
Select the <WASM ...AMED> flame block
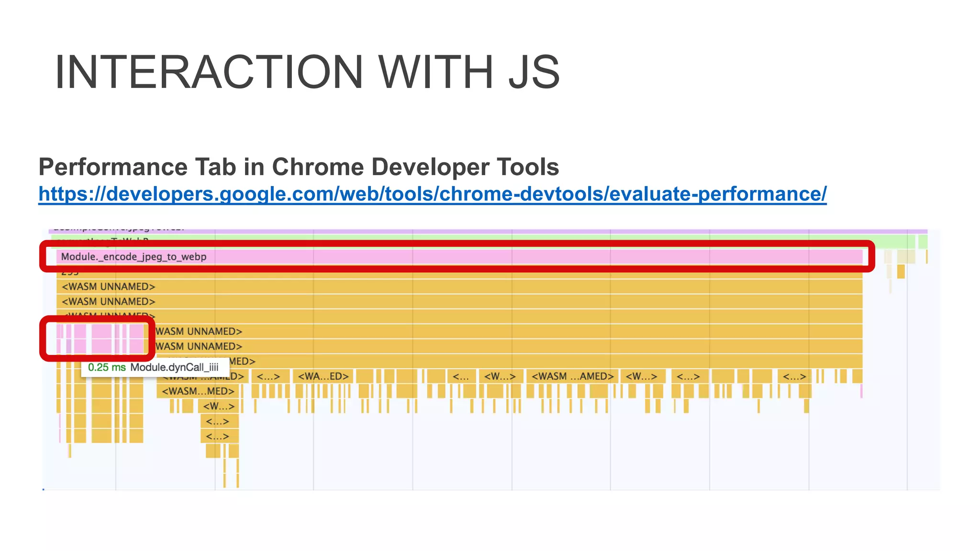click(x=572, y=376)
